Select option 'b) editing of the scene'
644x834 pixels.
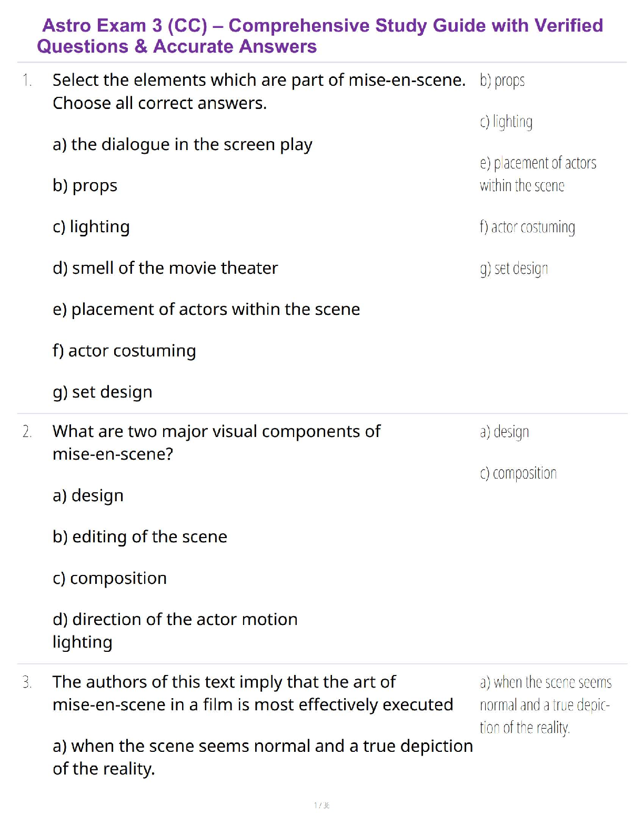(x=139, y=537)
